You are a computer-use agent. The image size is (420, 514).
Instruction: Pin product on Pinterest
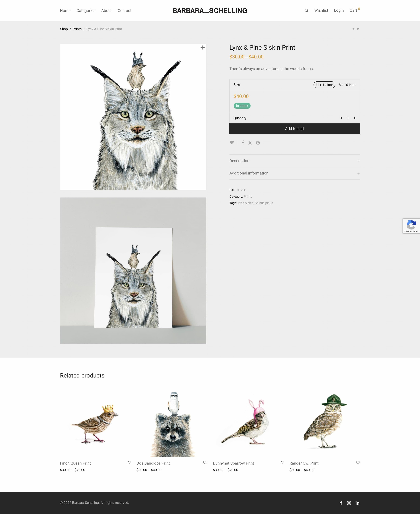pyautogui.click(x=258, y=143)
